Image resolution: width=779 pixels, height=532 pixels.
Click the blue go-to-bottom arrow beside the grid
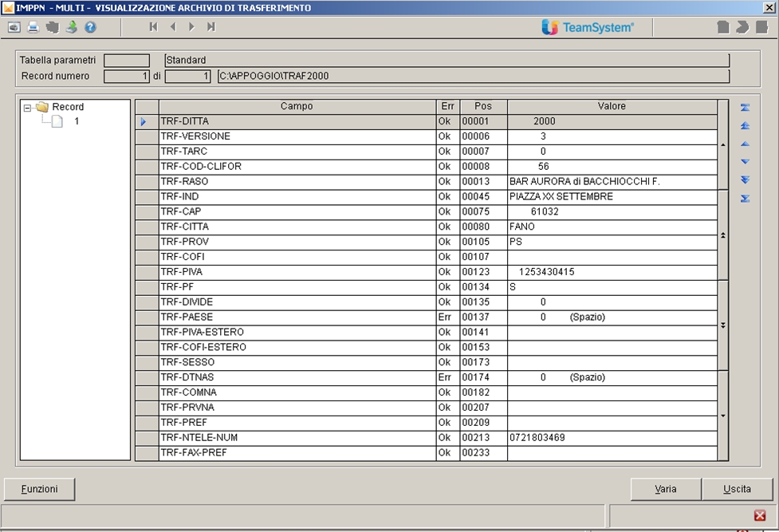745,199
